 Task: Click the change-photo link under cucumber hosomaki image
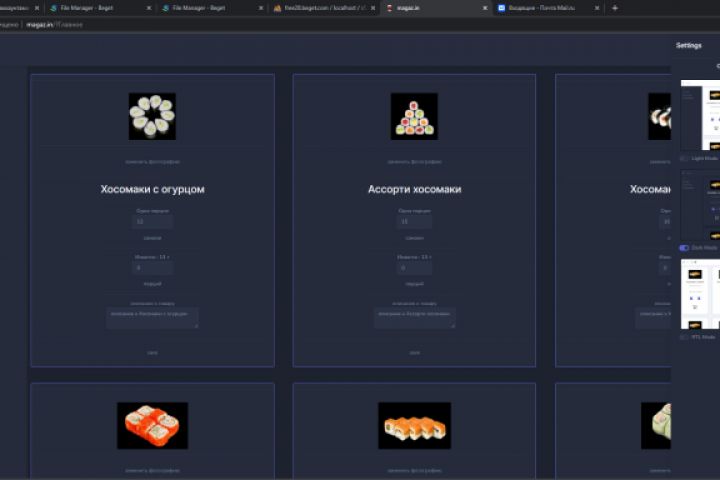(152, 162)
